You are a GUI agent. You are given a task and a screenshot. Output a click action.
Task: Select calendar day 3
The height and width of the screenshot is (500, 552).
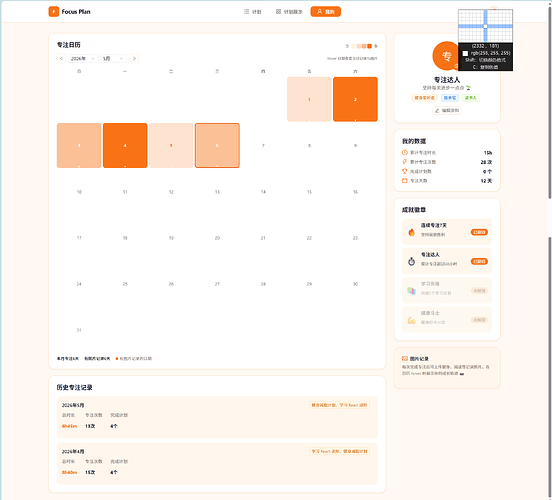79,145
